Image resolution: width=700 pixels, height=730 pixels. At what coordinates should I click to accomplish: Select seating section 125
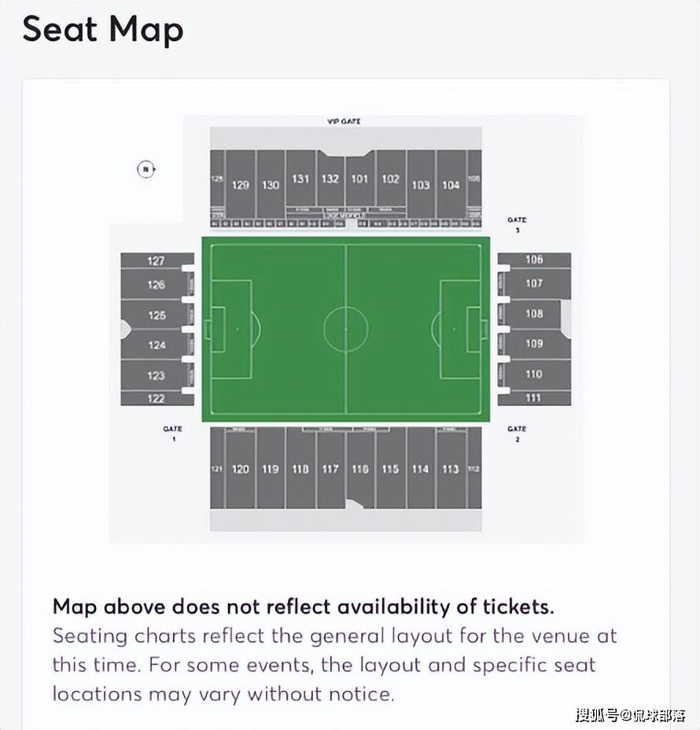point(157,315)
